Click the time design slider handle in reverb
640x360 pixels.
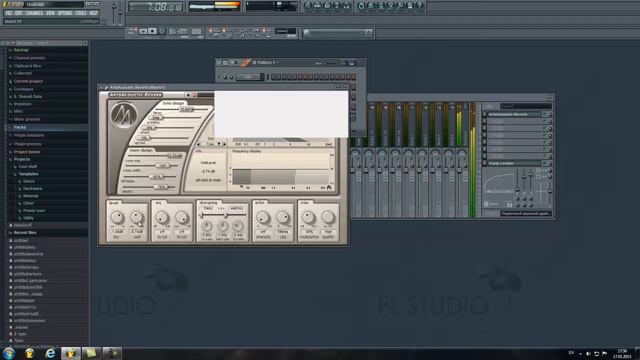point(186,109)
